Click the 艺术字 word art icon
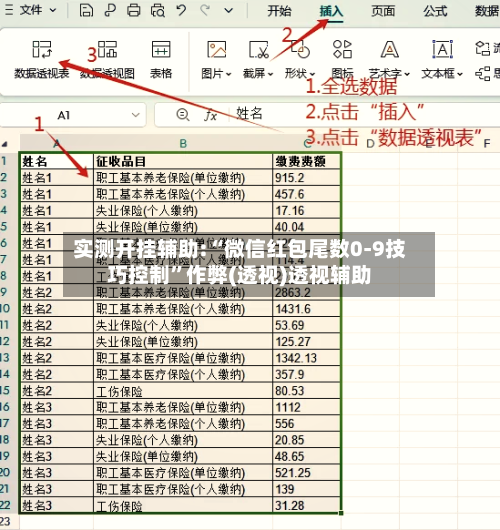This screenshot has height=530, width=500. click(389, 49)
